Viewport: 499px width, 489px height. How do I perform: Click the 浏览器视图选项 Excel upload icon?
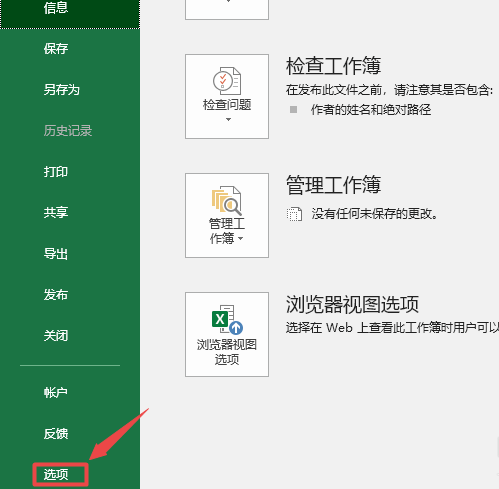point(227,319)
